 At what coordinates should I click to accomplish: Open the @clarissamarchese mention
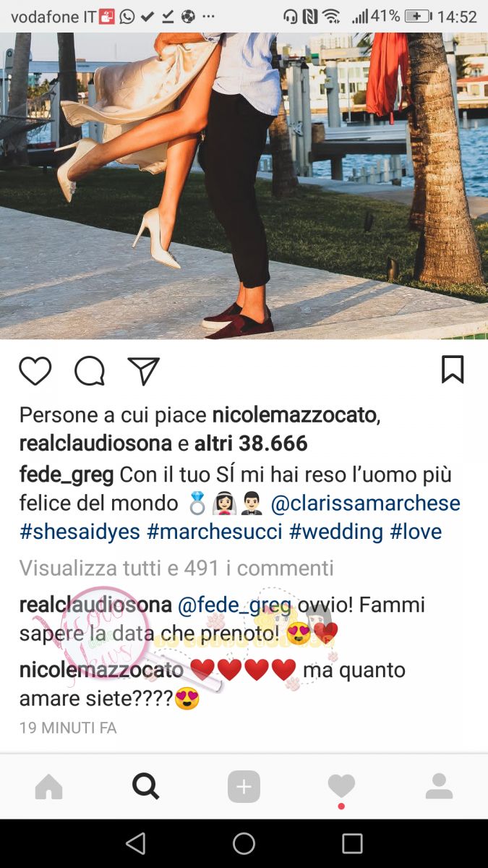(x=365, y=503)
